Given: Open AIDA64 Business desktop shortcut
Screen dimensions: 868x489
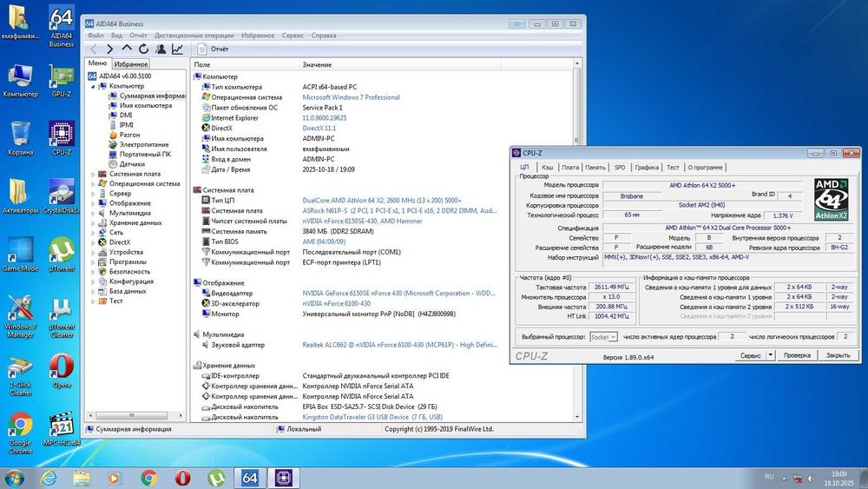Looking at the screenshot, I should 62,26.
